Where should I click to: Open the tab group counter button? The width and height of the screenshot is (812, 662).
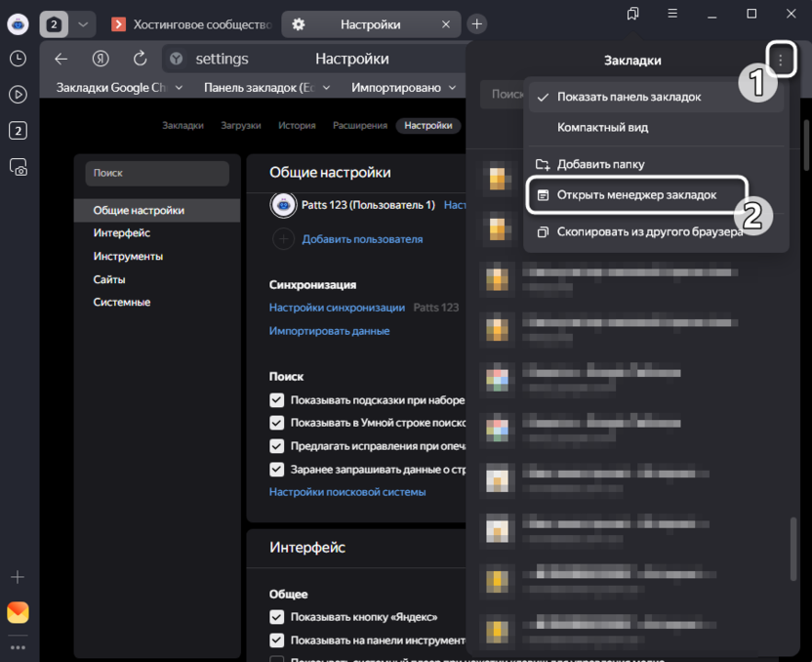point(54,24)
